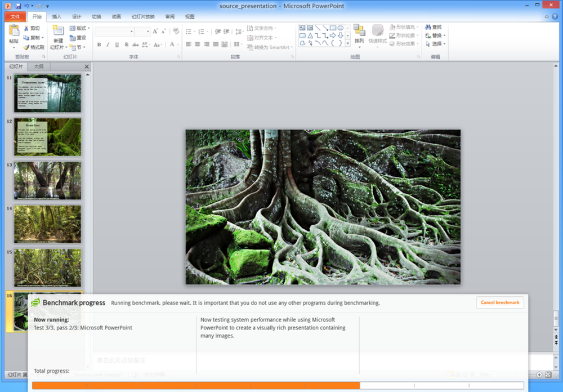Open the slide Layout (版式) dropdown

click(80, 28)
